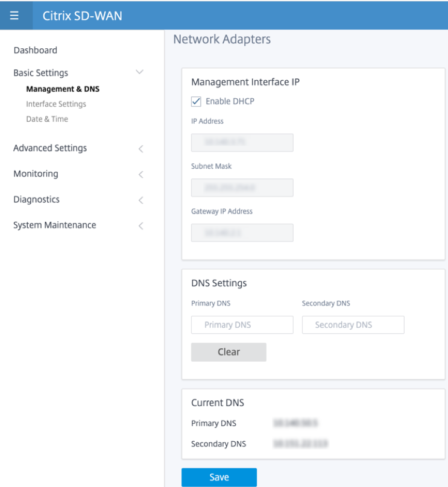Click the Clear button
The width and height of the screenshot is (448, 487).
point(229,352)
